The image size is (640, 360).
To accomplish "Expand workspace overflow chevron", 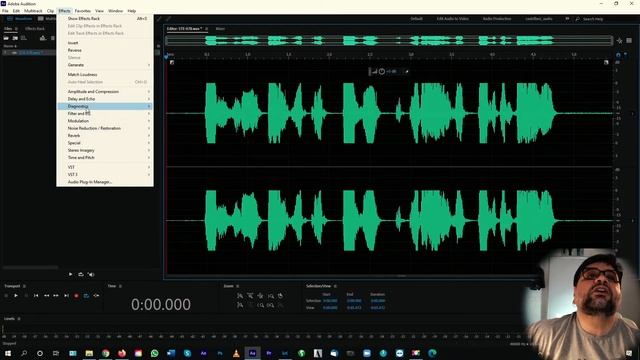I will click(567, 19).
